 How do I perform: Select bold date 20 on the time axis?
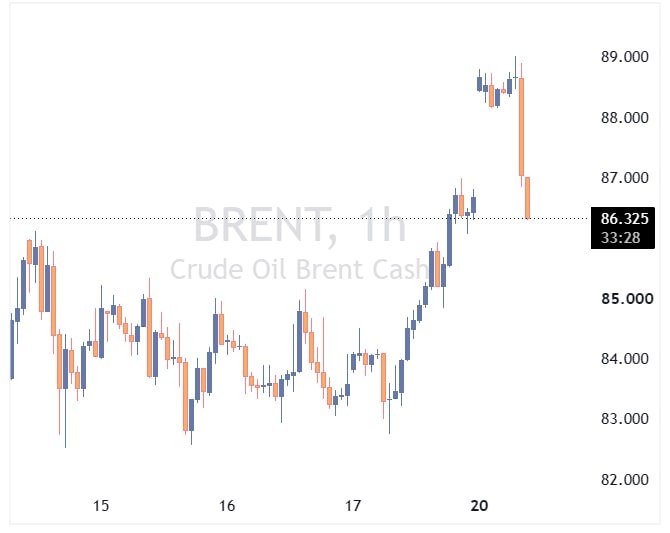479,506
